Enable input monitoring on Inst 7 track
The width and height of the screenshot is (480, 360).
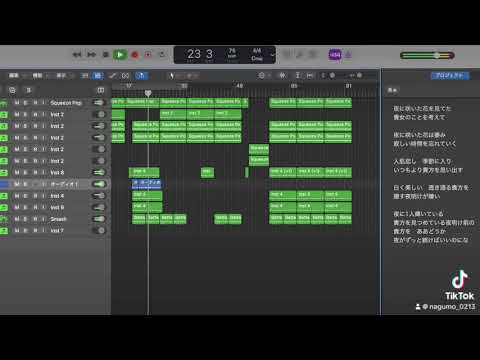[x=43, y=231]
